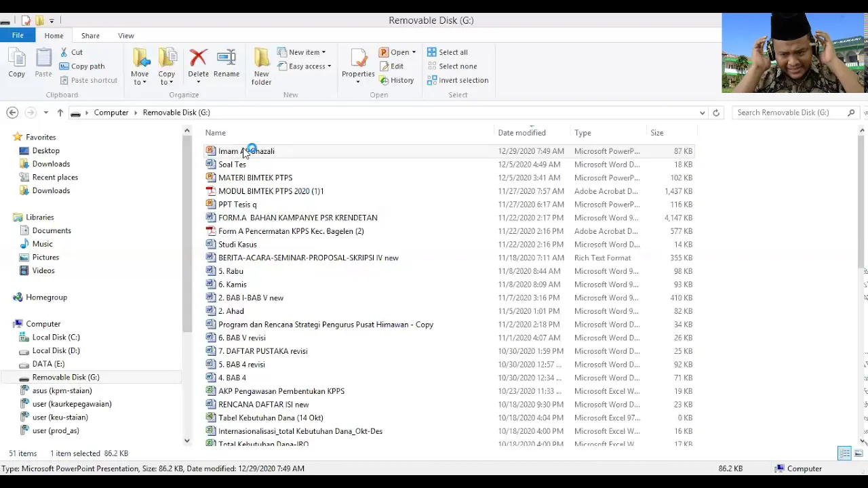Click the Cut scissors button
Image resolution: width=868 pixels, height=488 pixels.
pos(71,52)
